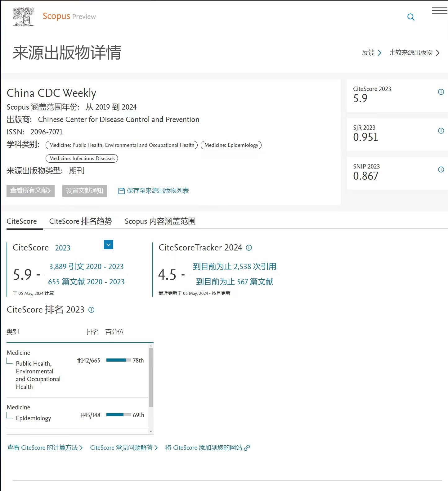Open the Scopus search magnifier icon
The width and height of the screenshot is (448, 491).
(411, 17)
